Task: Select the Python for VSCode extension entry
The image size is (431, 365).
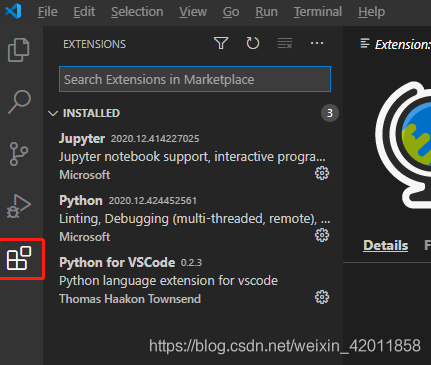Action: pos(193,280)
